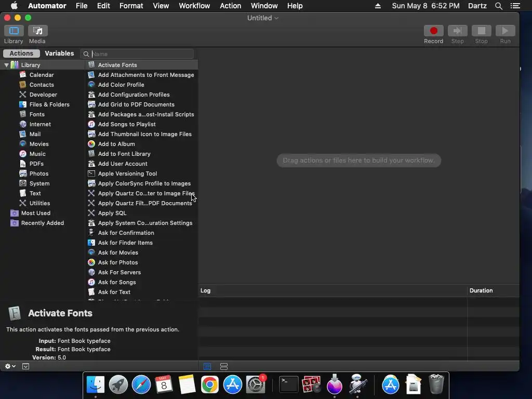This screenshot has width=532, height=399.
Task: Select the Calendar category
Action: (x=42, y=75)
